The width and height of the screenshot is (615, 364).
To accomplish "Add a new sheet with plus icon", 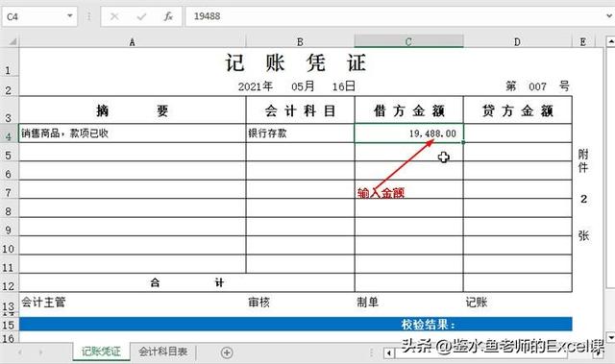I will click(227, 352).
